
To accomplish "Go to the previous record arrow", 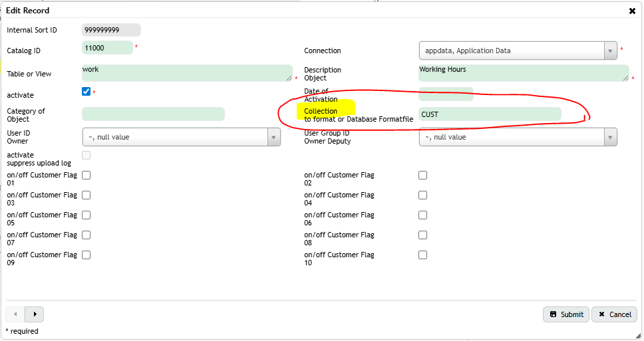I will coord(15,314).
